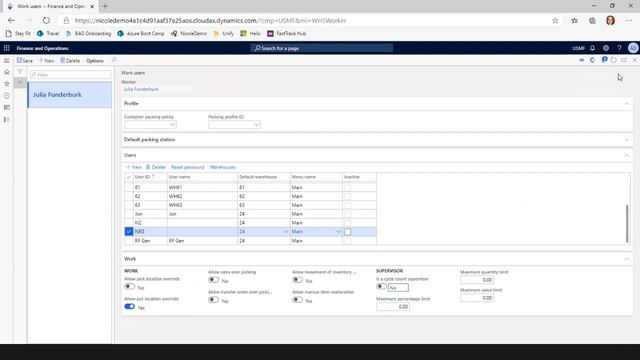The width and height of the screenshot is (640, 360).
Task: Click Warehouses button
Action: [x=222, y=167]
